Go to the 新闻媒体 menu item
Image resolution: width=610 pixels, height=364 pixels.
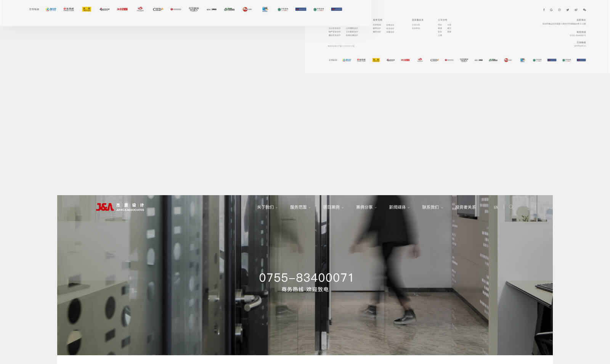point(399,207)
